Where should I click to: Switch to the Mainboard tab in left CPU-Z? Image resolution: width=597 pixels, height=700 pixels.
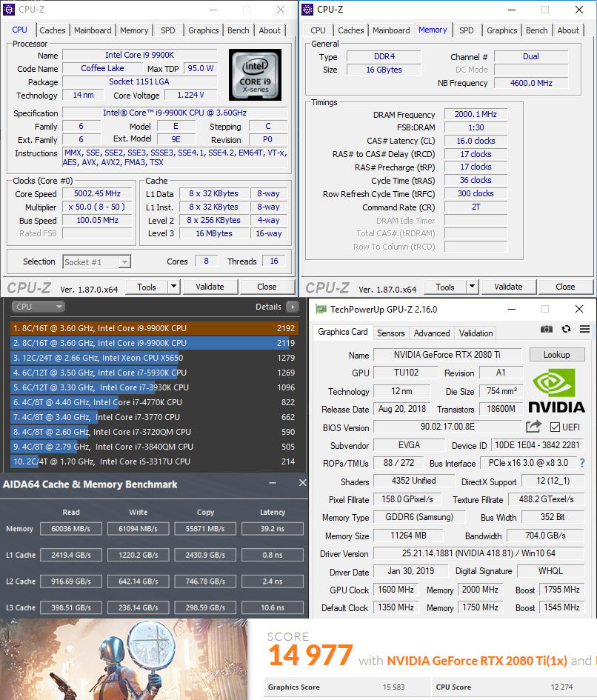[x=93, y=30]
